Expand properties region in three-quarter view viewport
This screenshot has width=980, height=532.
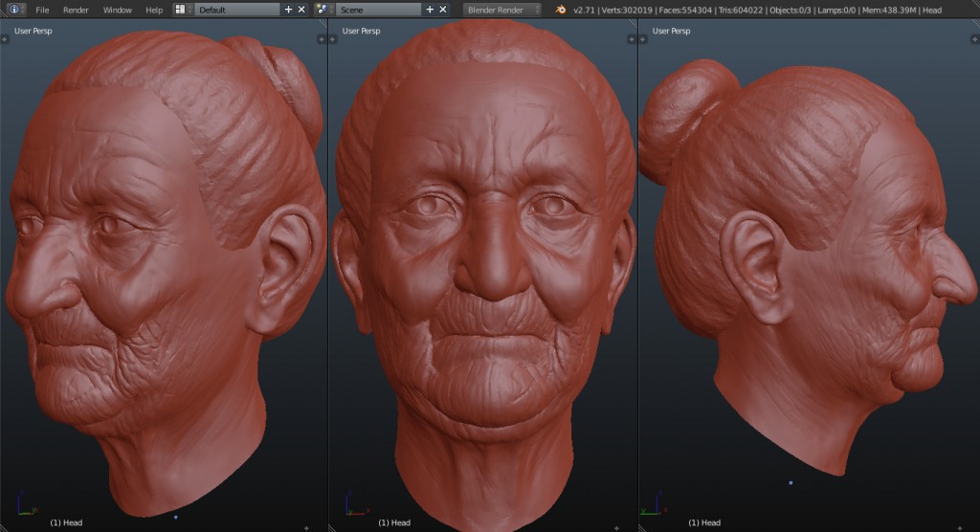click(x=322, y=39)
